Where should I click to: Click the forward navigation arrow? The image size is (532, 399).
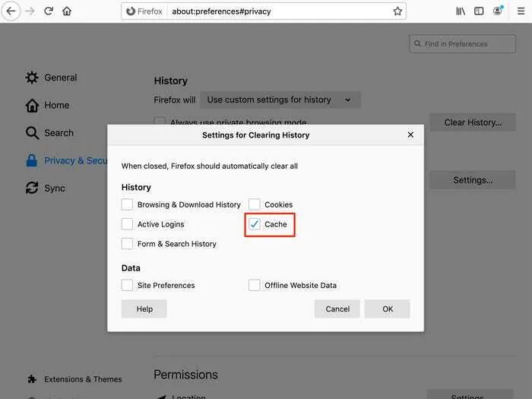click(30, 11)
